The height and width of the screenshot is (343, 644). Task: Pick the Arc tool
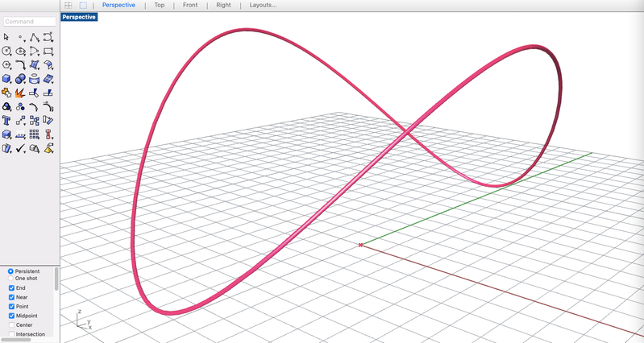(x=35, y=52)
